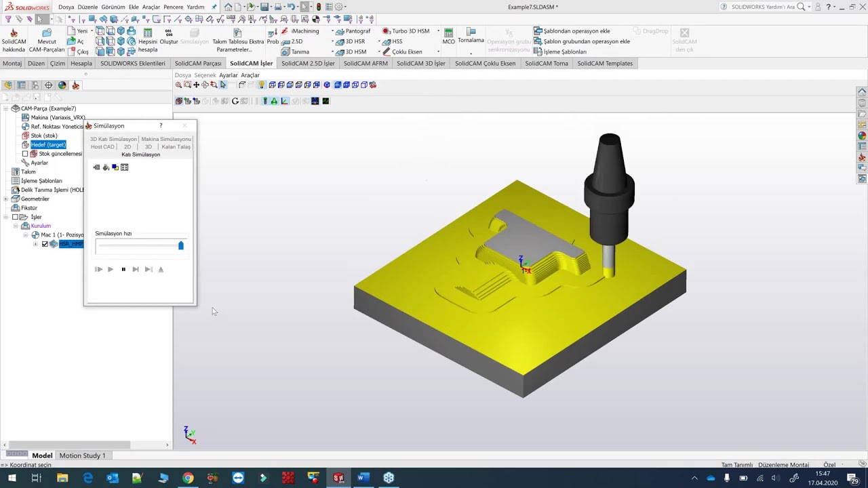Open the Araçlar menu in menu bar
Image resolution: width=868 pixels, height=488 pixels.
click(x=151, y=7)
